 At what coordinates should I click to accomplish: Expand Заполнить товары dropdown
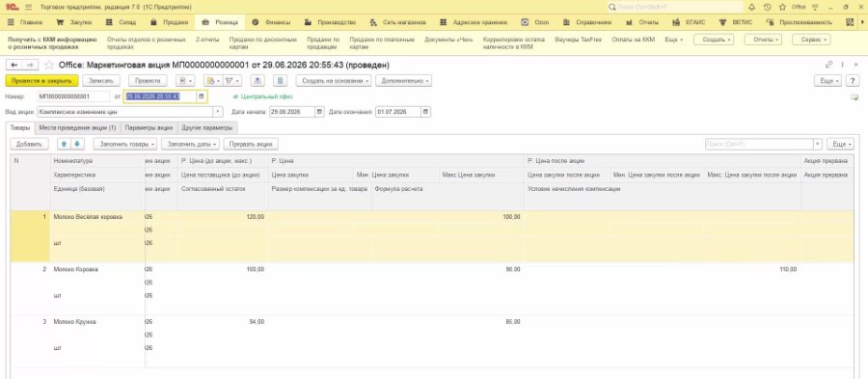[x=125, y=144]
